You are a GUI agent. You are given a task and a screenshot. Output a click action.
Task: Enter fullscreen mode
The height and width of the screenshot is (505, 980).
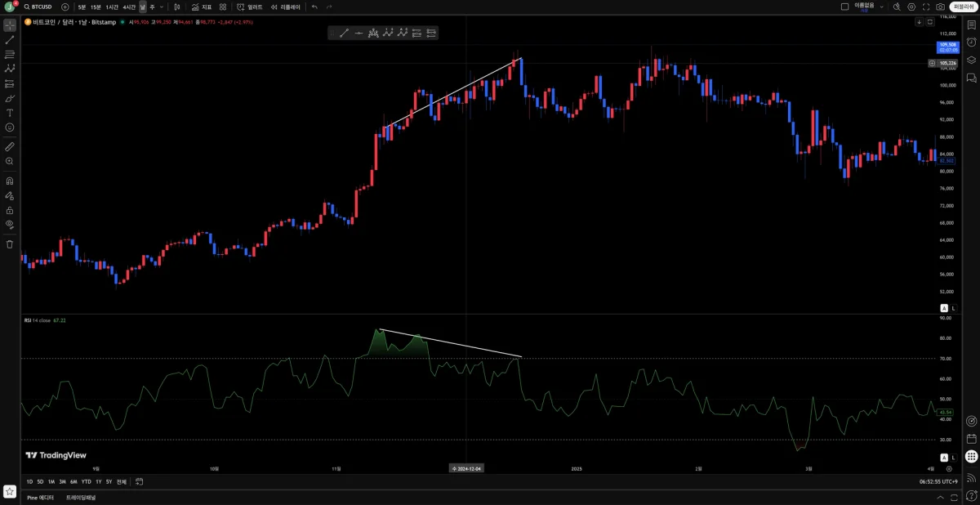(927, 7)
